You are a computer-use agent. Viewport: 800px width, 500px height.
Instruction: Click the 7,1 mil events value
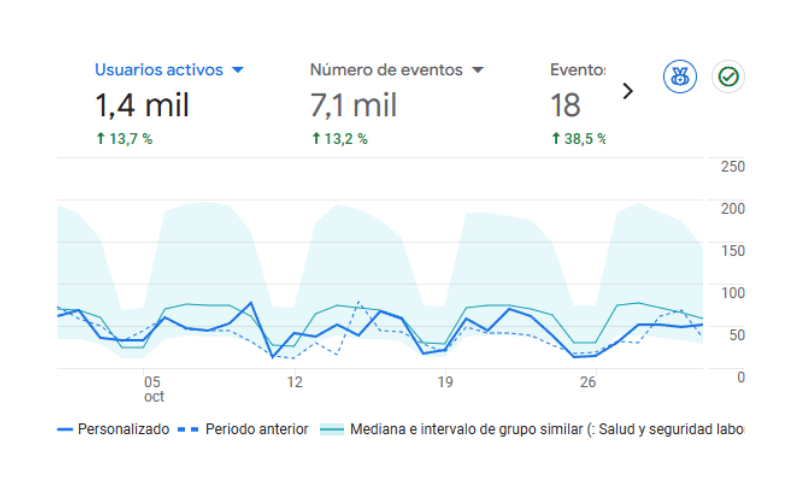(x=354, y=105)
